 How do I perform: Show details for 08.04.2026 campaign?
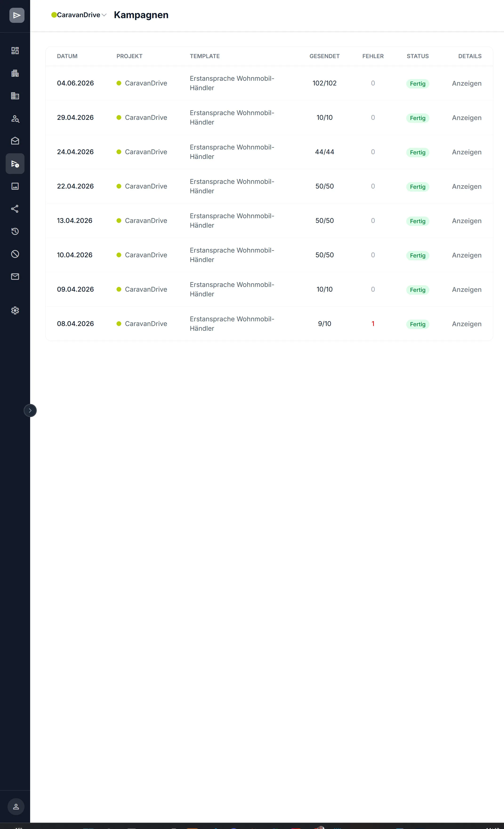pos(467,324)
